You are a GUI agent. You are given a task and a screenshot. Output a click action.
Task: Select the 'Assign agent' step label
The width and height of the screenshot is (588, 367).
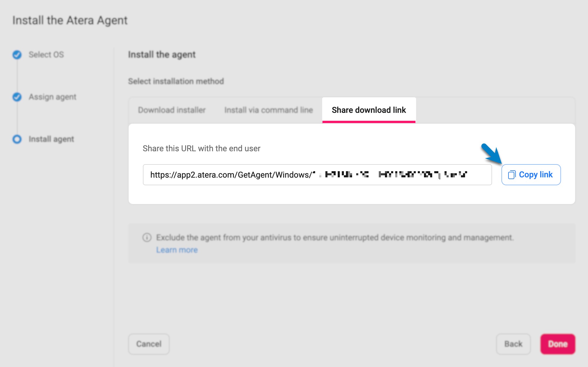click(x=53, y=97)
